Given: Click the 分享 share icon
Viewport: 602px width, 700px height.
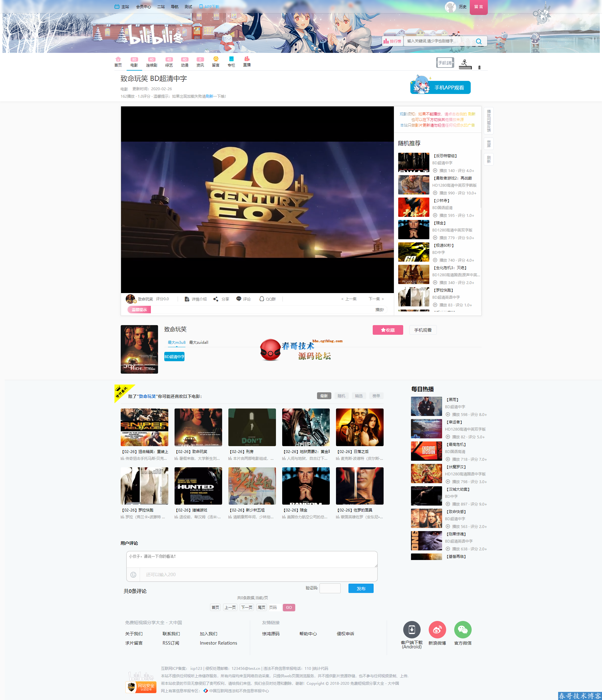Looking at the screenshot, I should pos(216,299).
